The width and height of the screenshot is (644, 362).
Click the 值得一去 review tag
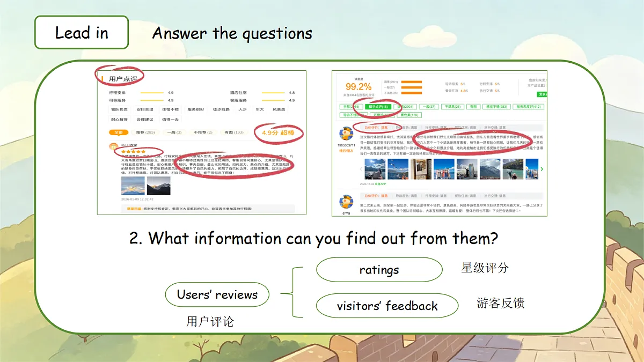tap(170, 120)
